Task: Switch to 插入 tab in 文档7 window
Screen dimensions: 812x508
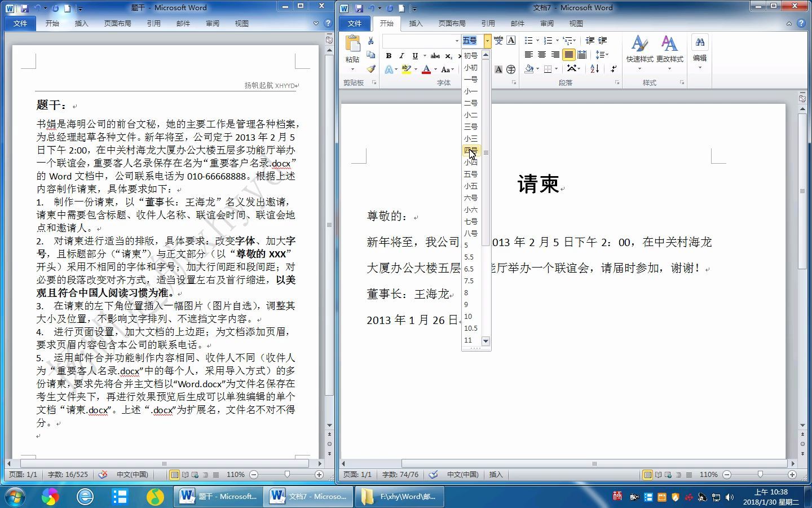Action: tap(416, 23)
